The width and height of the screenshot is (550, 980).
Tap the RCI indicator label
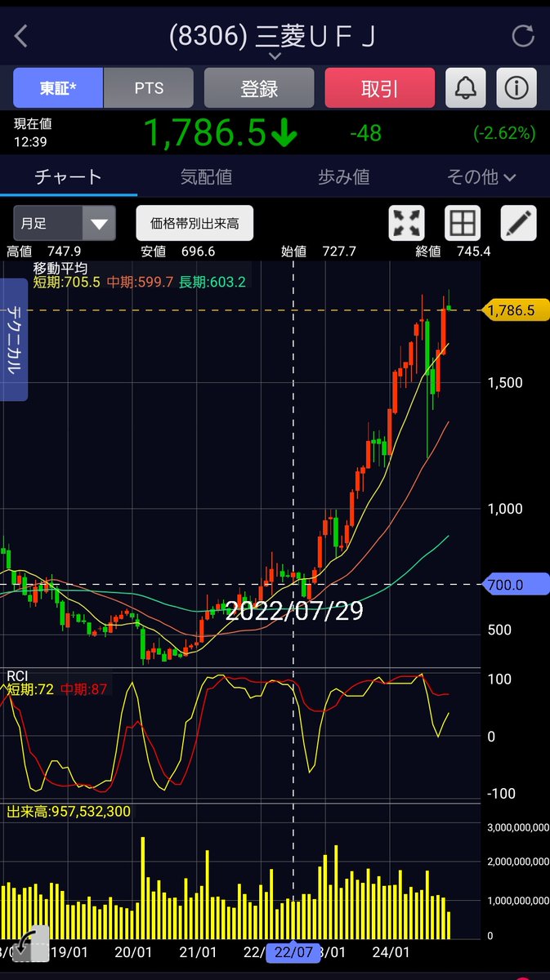pos(17,675)
